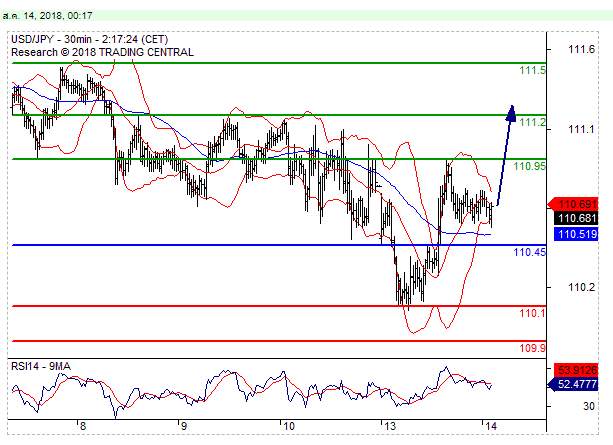Click the 111.1 price axis value
The width and height of the screenshot is (613, 445).
tap(581, 129)
